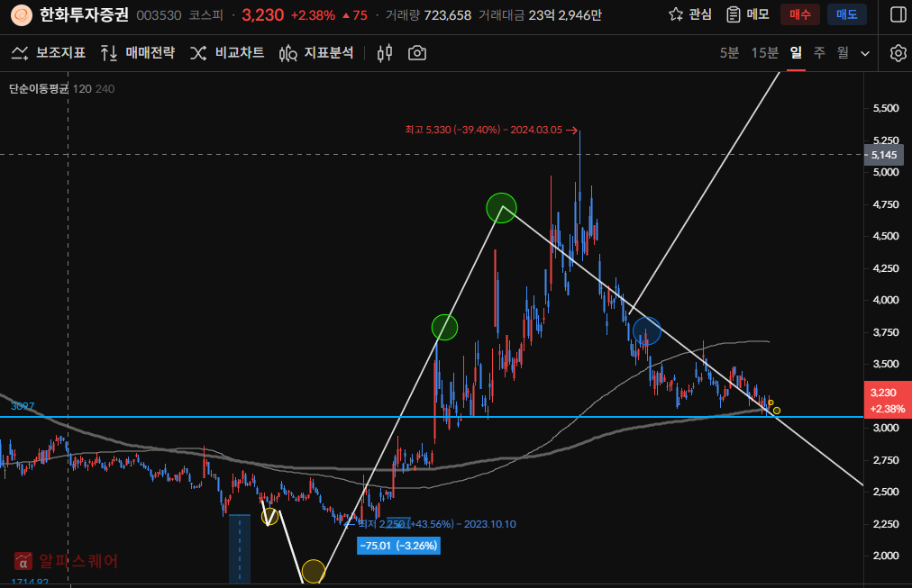Click the 120 moving average period
Screen dimensions: 912x588
click(82, 89)
